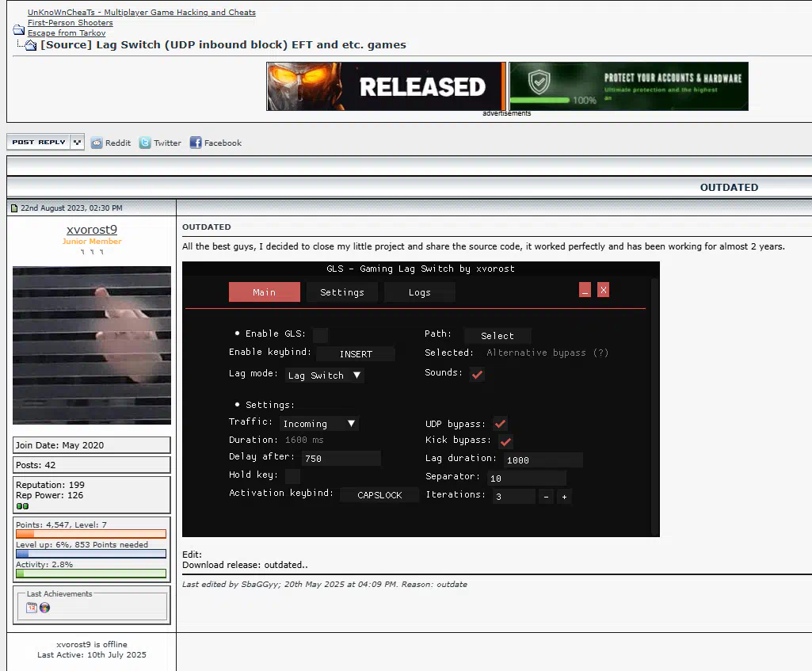Click the (?) help hint after Alternative bypass

[600, 353]
